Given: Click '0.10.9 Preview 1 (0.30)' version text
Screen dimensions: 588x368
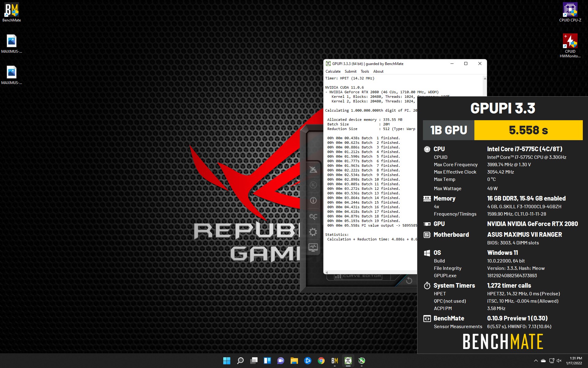Looking at the screenshot, I should (x=517, y=318).
